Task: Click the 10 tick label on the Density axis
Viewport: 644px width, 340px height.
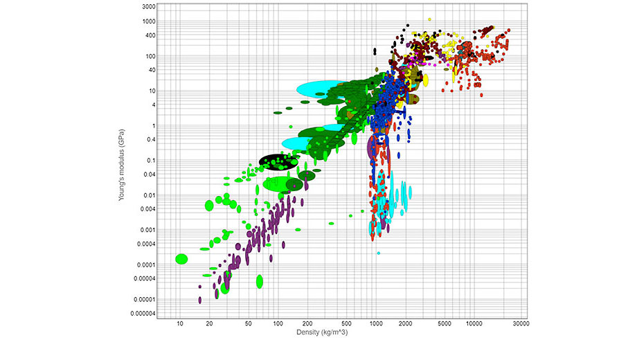Action: [180, 324]
